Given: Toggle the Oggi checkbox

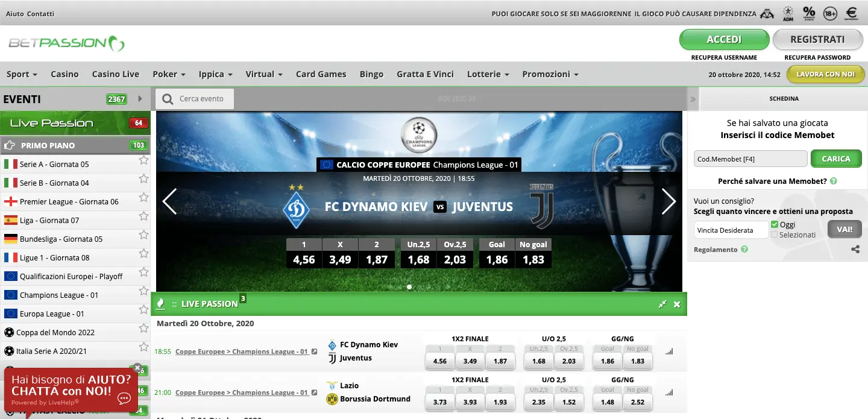Looking at the screenshot, I should [x=775, y=224].
